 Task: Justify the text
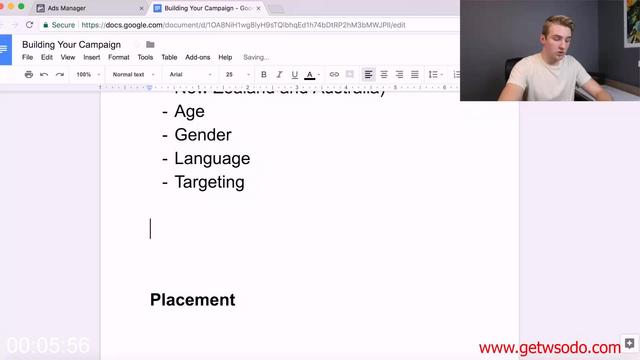coord(415,74)
